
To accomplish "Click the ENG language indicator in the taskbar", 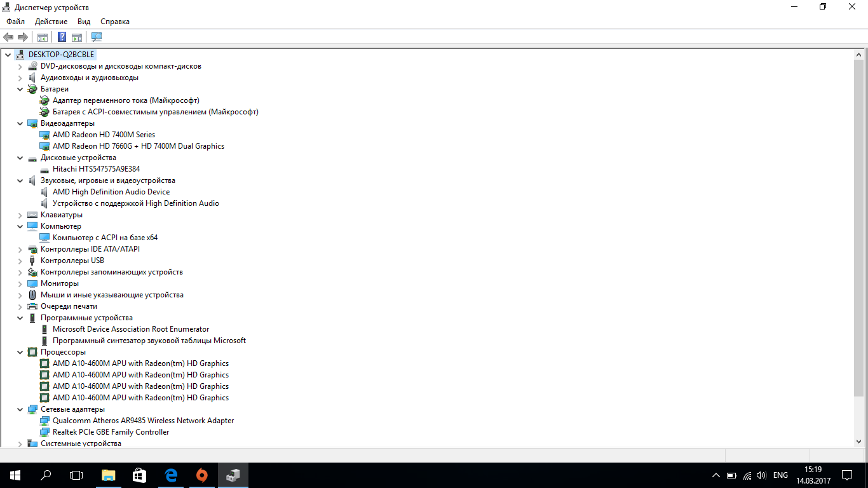I will pos(780,475).
